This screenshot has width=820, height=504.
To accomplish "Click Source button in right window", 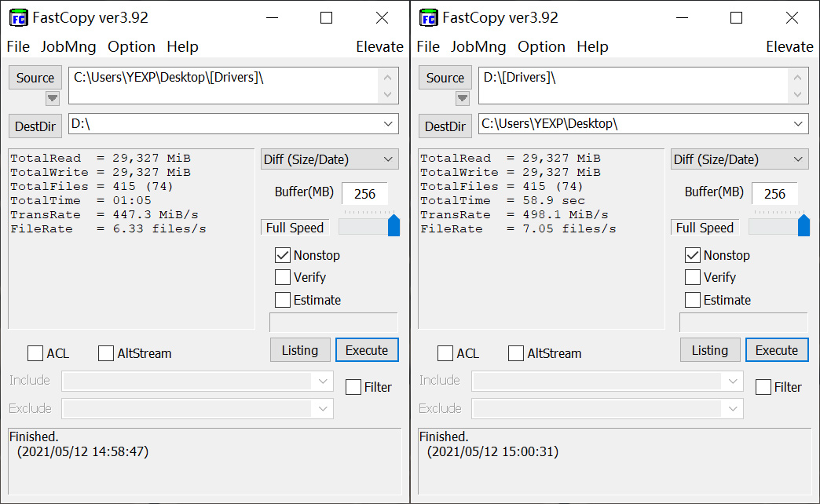I will pyautogui.click(x=445, y=78).
